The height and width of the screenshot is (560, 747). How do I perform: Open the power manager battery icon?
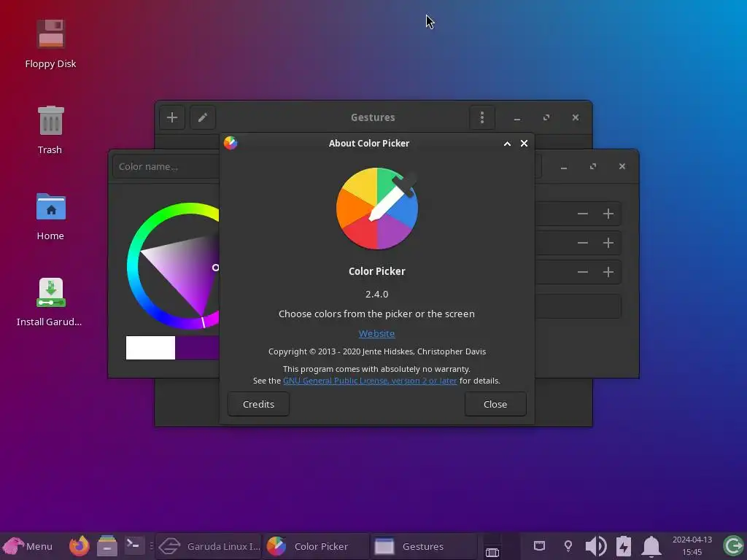[624, 546]
